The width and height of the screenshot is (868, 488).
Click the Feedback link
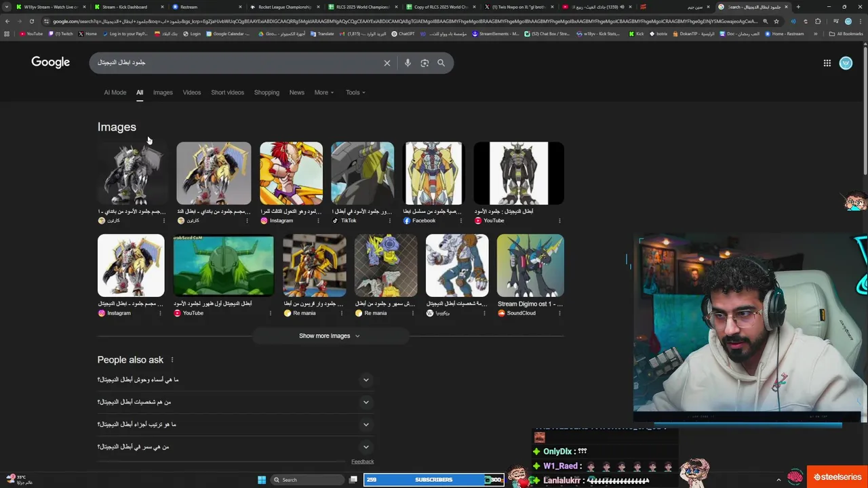363,462
